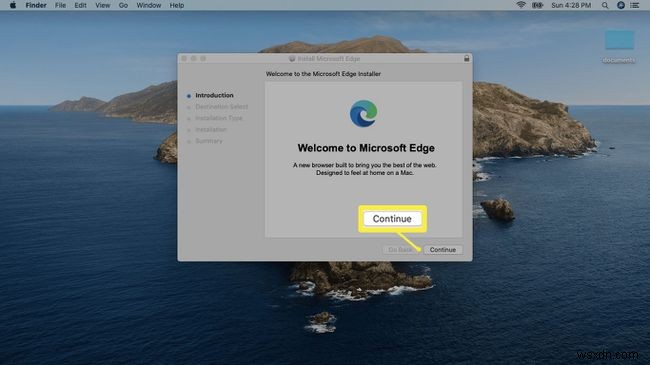
Task: Select the documents folder on desktop
Action: 619,46
